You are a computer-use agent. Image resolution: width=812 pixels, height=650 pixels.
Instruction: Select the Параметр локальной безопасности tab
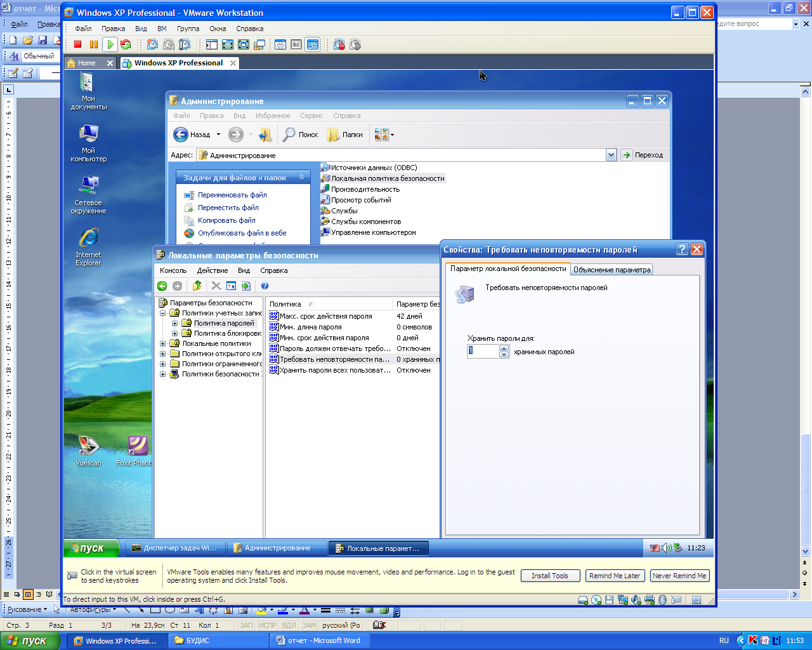(508, 269)
